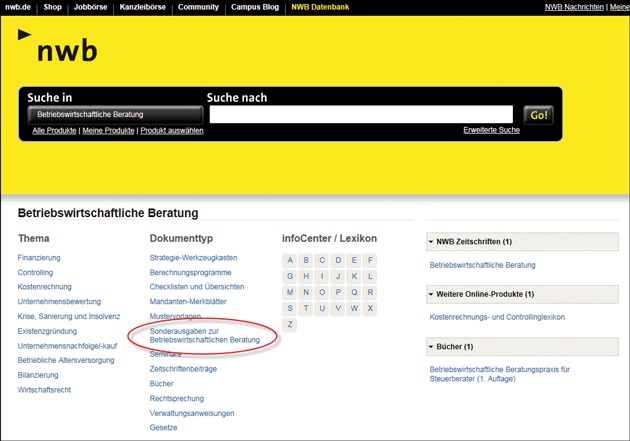Collapse the Weitere Online-Produkte section
Image resolution: width=630 pixels, height=441 pixels.
tap(432, 294)
